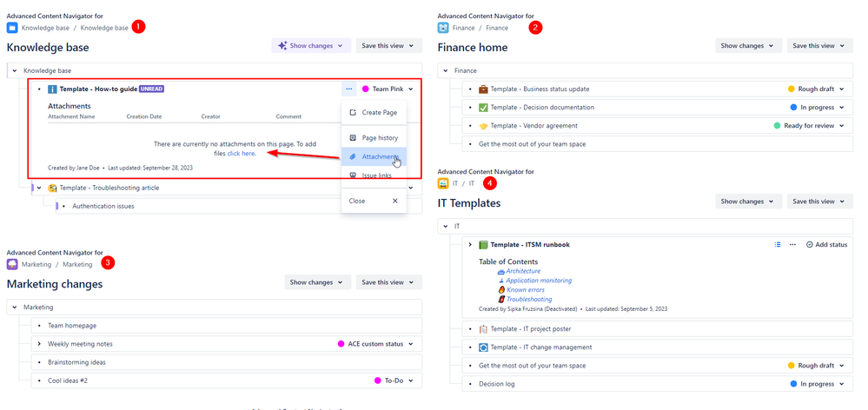Click the Page history icon in context menu
This screenshot has height=410, width=868.
point(353,138)
